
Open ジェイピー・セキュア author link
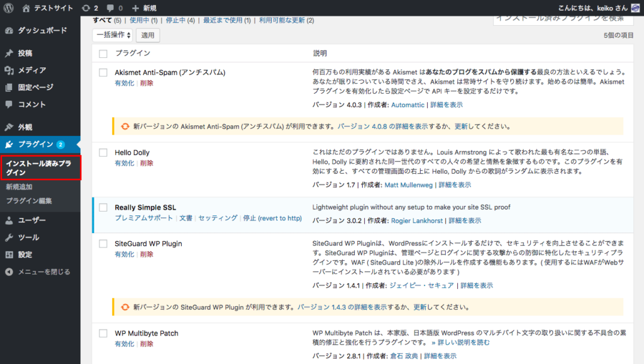pos(422,285)
